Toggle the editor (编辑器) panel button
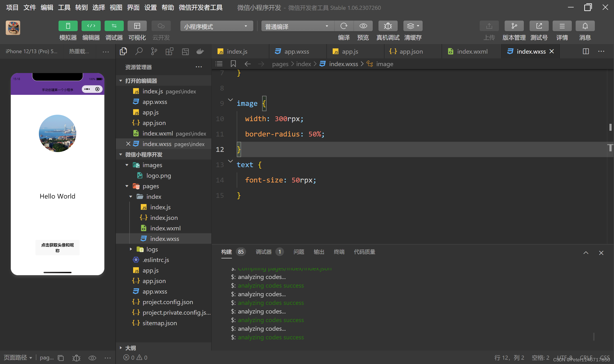 coord(91,26)
